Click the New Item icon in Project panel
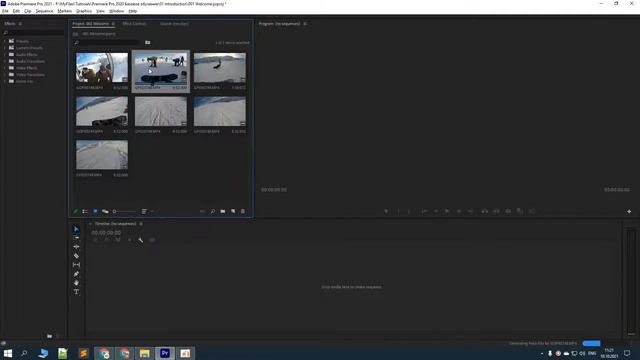This screenshot has width=640, height=360. (233, 211)
